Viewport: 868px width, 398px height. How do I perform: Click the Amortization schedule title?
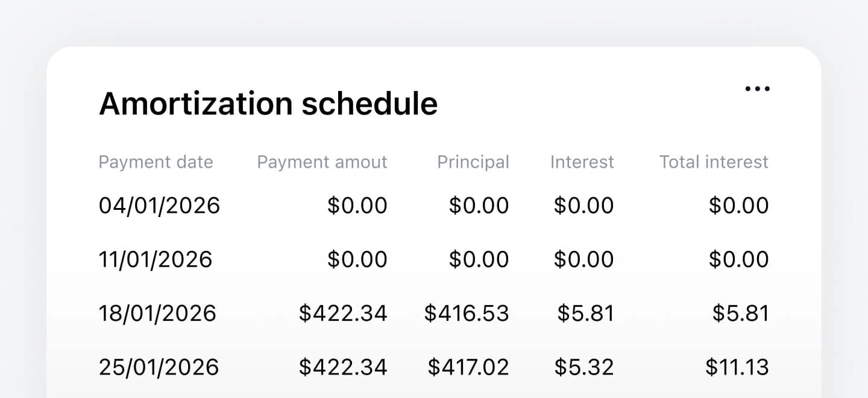[x=268, y=103]
